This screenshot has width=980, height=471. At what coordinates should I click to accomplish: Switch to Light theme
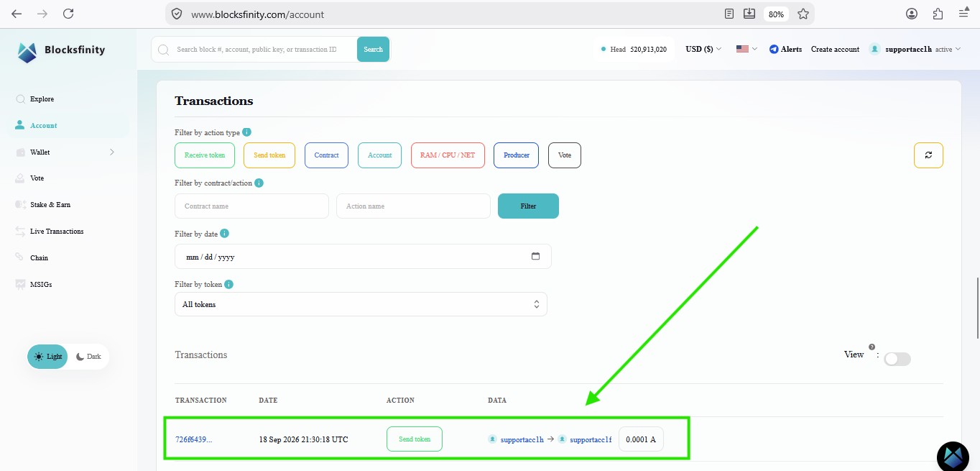47,357
